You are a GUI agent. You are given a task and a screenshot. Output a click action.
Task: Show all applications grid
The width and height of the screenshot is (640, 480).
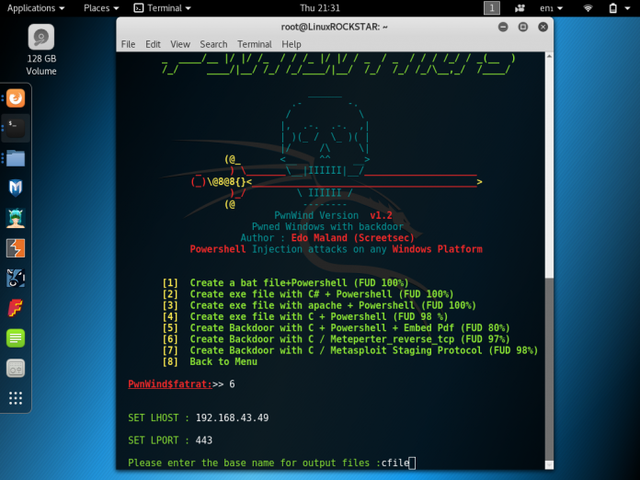(x=16, y=398)
